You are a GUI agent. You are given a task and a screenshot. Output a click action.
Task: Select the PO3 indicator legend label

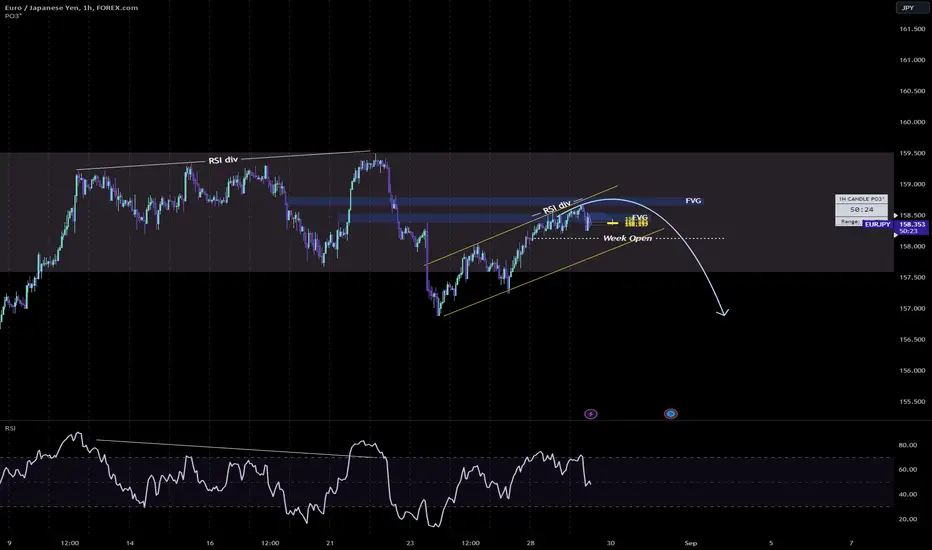click(13, 16)
